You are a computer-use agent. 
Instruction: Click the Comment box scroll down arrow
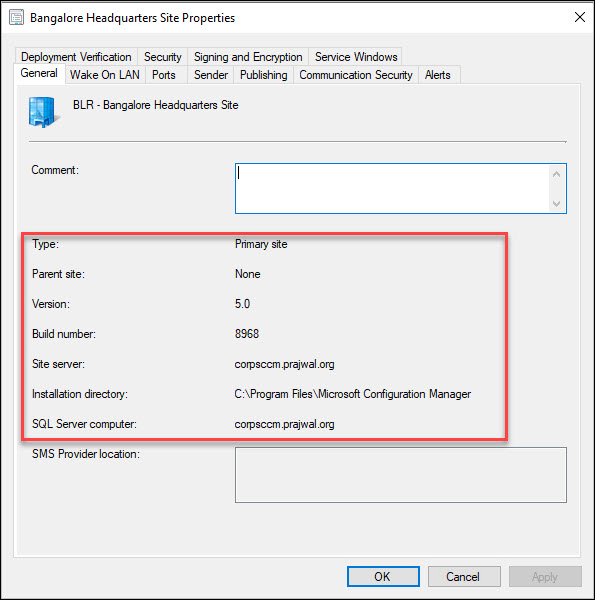[556, 204]
